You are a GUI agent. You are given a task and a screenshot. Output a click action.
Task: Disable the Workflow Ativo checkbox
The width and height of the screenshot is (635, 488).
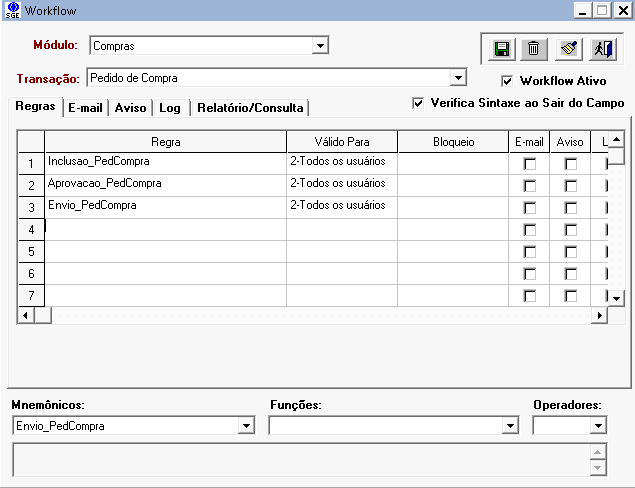[x=507, y=81]
